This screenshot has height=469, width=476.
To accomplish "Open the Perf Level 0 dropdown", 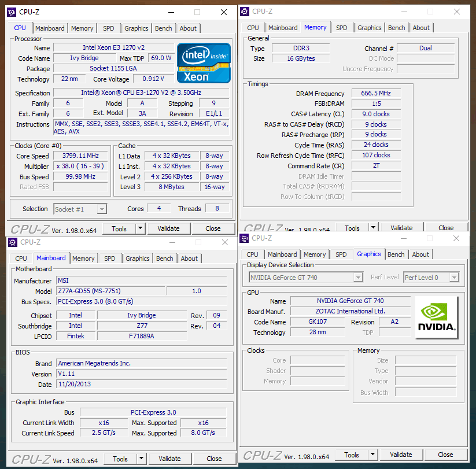I will coord(431,278).
